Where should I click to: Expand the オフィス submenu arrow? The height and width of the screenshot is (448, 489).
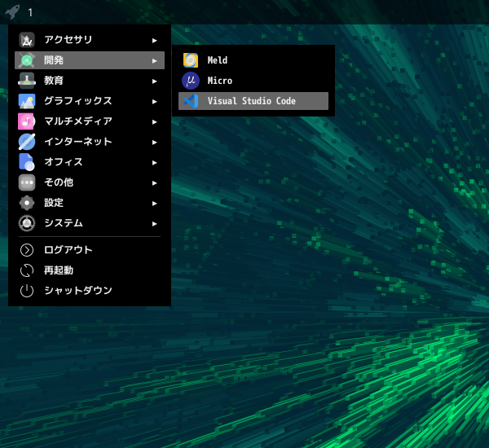coord(154,163)
